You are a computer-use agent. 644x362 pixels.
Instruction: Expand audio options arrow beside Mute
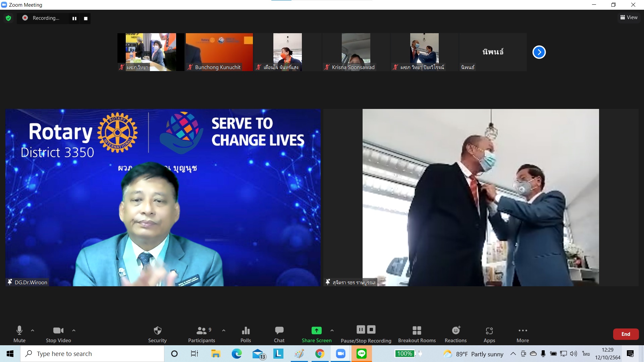(x=33, y=330)
